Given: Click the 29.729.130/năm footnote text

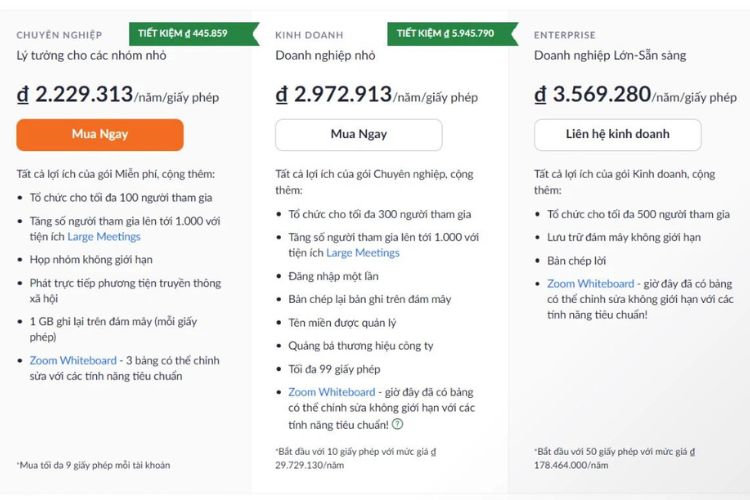Looking at the screenshot, I should [309, 465].
